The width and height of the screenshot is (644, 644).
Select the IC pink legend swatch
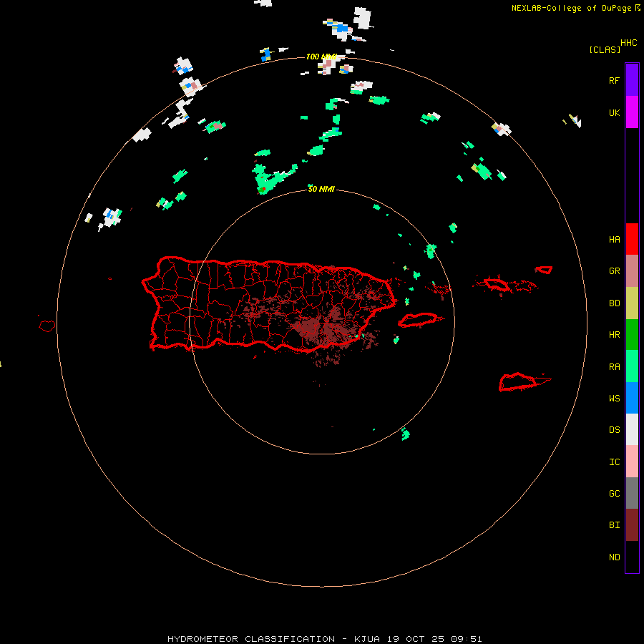tap(632, 462)
